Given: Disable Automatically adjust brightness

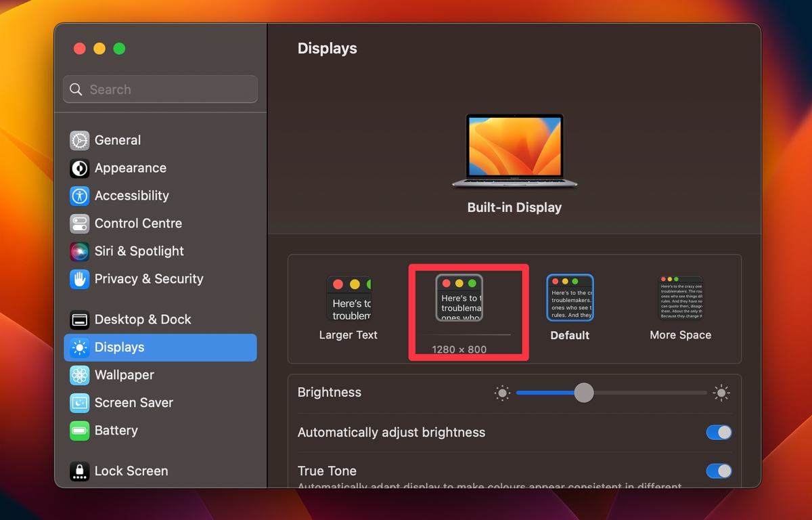Looking at the screenshot, I should [x=719, y=433].
